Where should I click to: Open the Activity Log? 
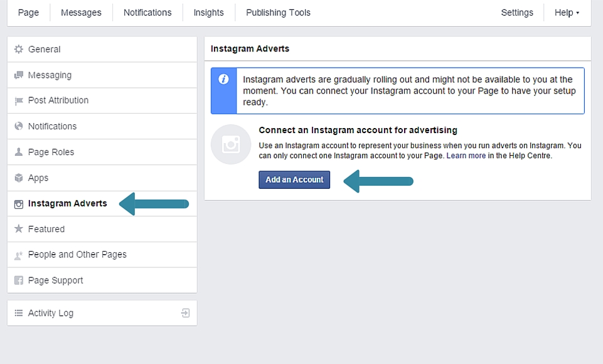click(102, 313)
